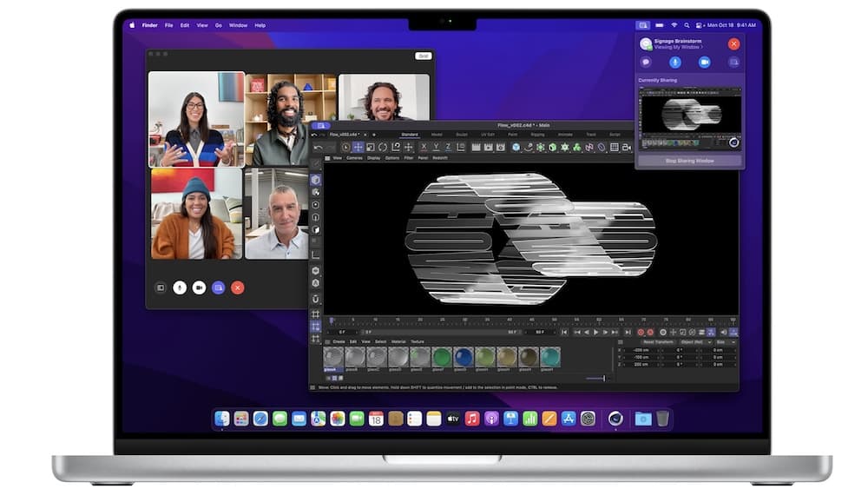Image resolution: width=868 pixels, height=502 pixels.
Task: Click the purple screen-share icon in menu bar
Action: coord(642,25)
